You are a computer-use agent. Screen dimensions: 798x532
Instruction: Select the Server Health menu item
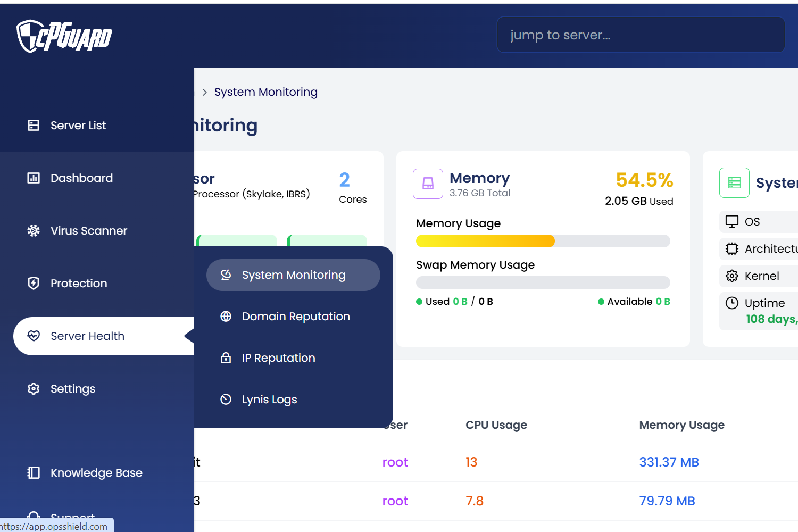104,336
